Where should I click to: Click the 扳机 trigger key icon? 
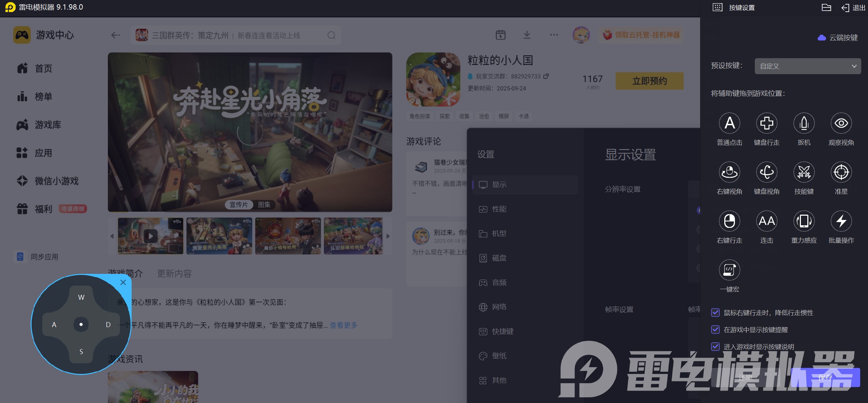pos(804,123)
